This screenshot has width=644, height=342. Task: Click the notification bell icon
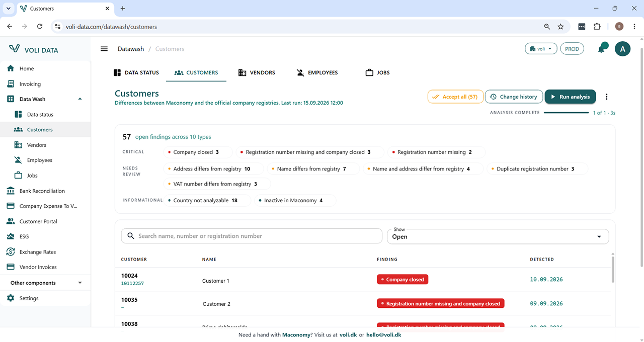point(601,49)
